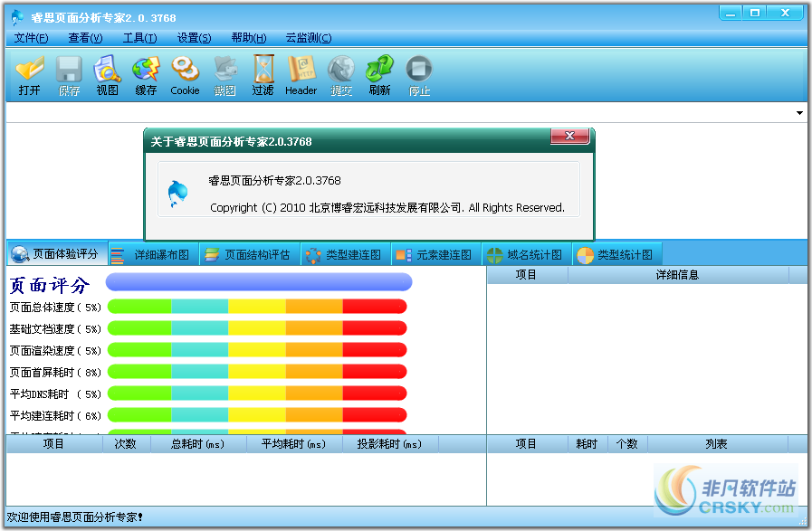Viewport: 812px width, 531px height.
Task: Sort by 总耗时 (ms) column header
Action: [198, 444]
